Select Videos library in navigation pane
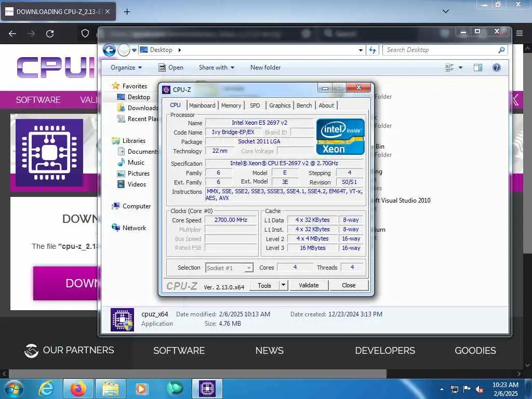This screenshot has width=532, height=399. [x=137, y=184]
